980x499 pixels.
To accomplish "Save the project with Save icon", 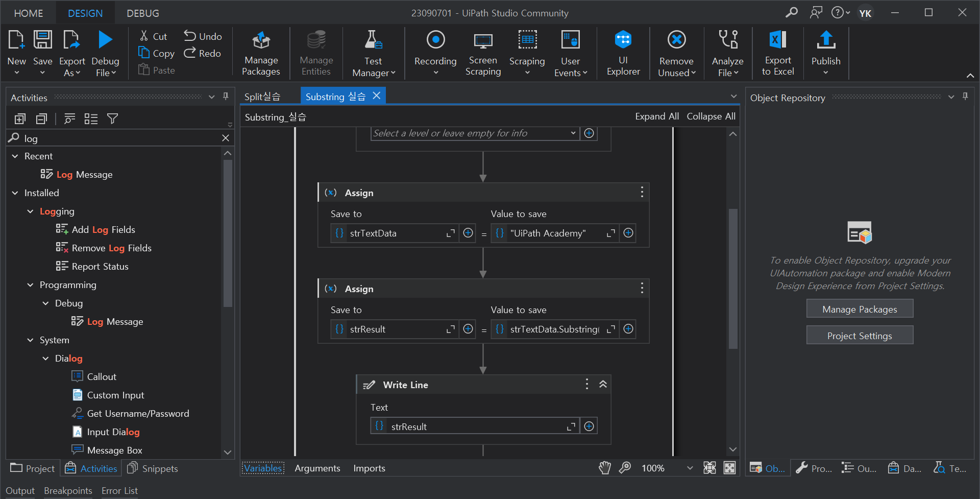I will [42, 40].
